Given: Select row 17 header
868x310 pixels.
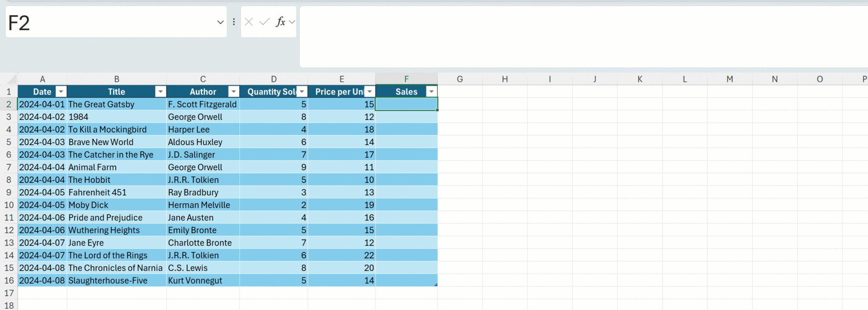Looking at the screenshot, I should pyautogui.click(x=8, y=293).
